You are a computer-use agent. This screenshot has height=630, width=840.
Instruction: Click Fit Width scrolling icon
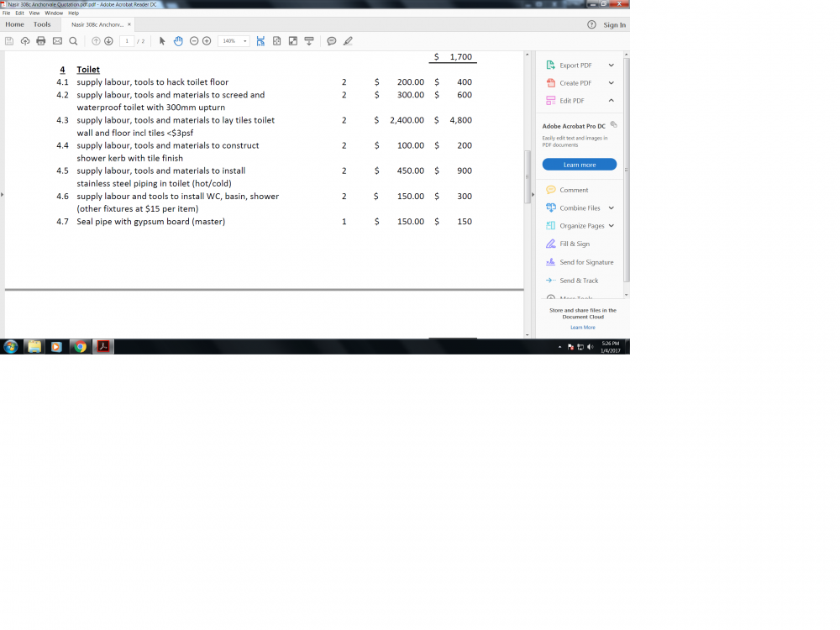(x=260, y=41)
